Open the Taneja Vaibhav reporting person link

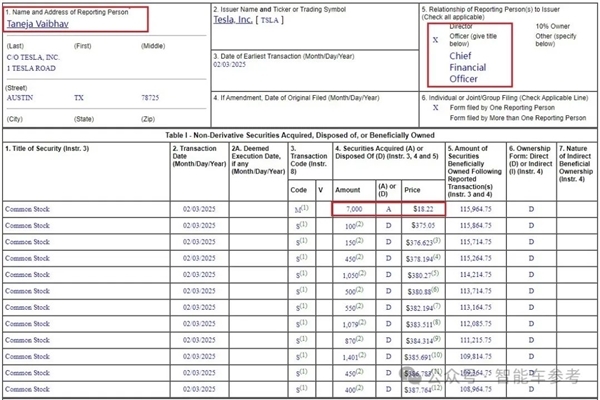pyautogui.click(x=38, y=24)
